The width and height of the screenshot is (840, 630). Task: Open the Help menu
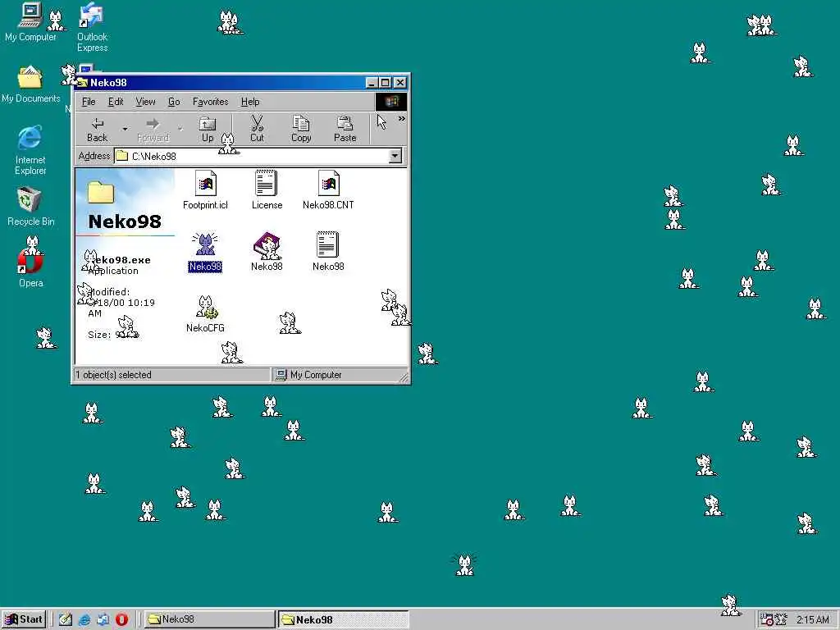coord(250,102)
